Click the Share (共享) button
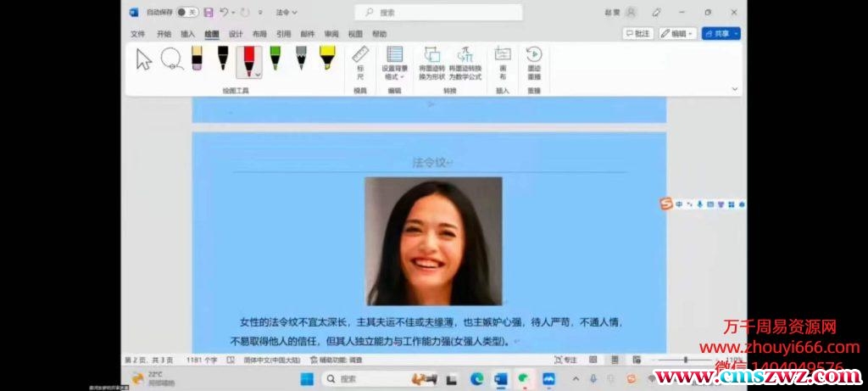Image resolution: width=868 pixels, height=391 pixels. [x=721, y=33]
